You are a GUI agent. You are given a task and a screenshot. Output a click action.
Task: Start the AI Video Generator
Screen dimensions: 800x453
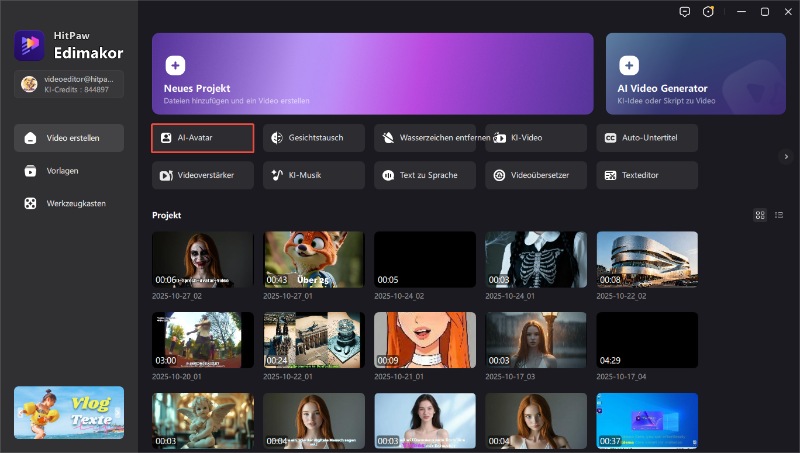pos(694,73)
